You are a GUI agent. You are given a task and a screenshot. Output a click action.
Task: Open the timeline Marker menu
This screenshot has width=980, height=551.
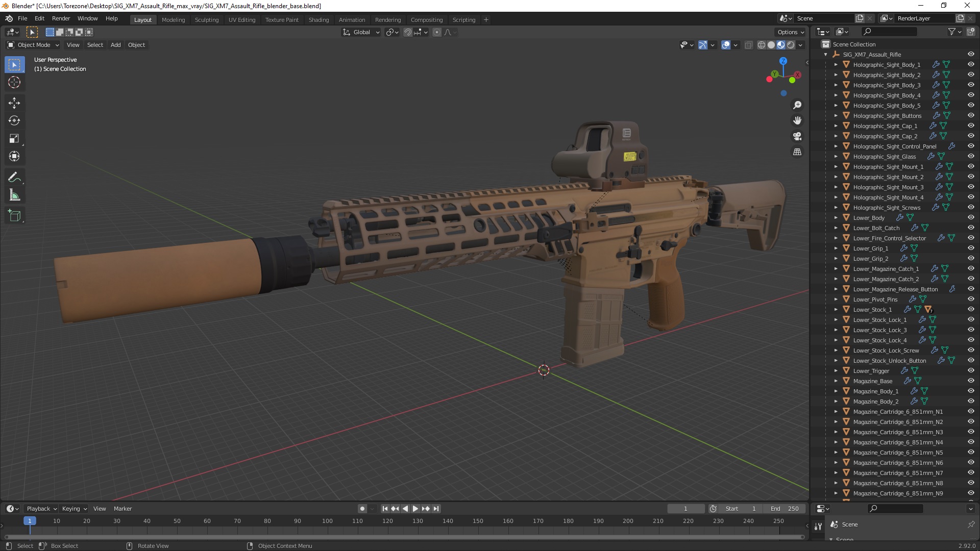(122, 509)
